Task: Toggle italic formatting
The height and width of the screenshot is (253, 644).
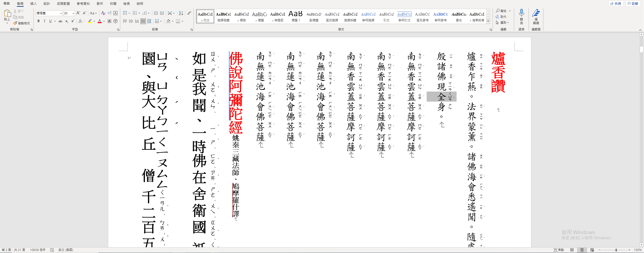Action: point(45,21)
